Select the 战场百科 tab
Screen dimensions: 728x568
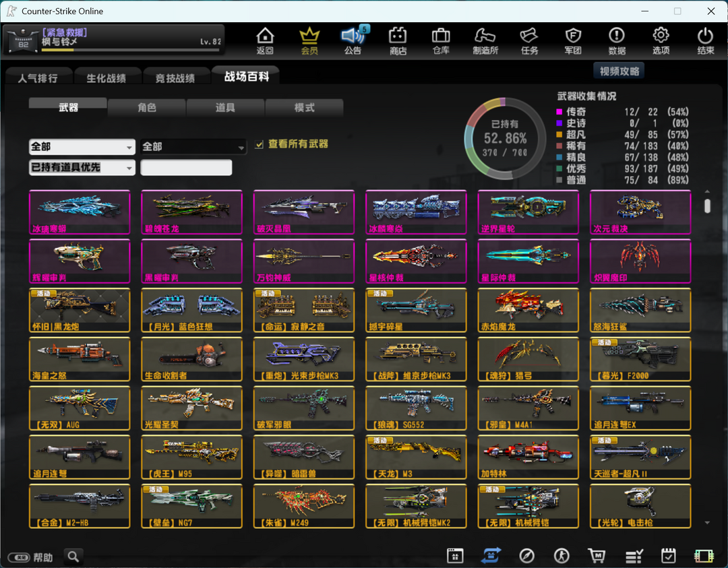247,75
